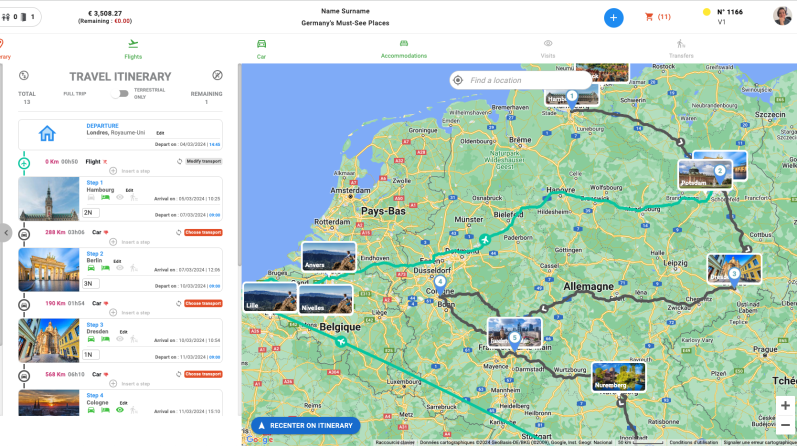This screenshot has height=446, width=797.
Task: Toggle the car icon for Hambourg
Action: (91, 197)
